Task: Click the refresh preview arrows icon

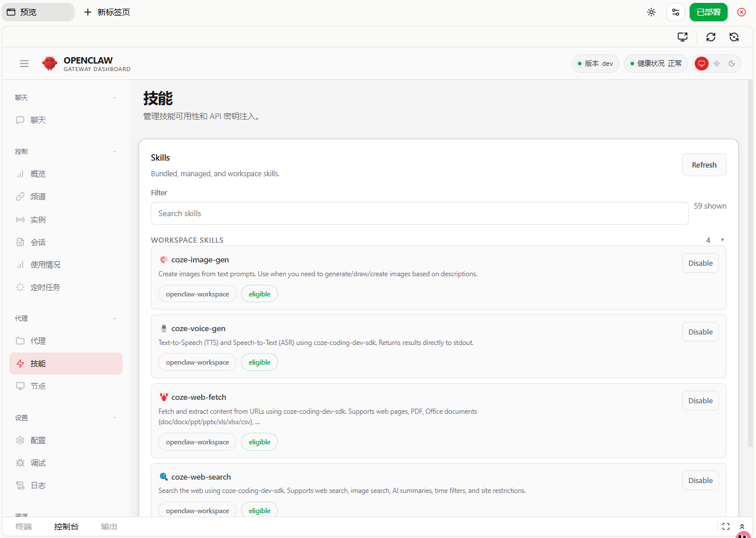Action: (x=711, y=37)
